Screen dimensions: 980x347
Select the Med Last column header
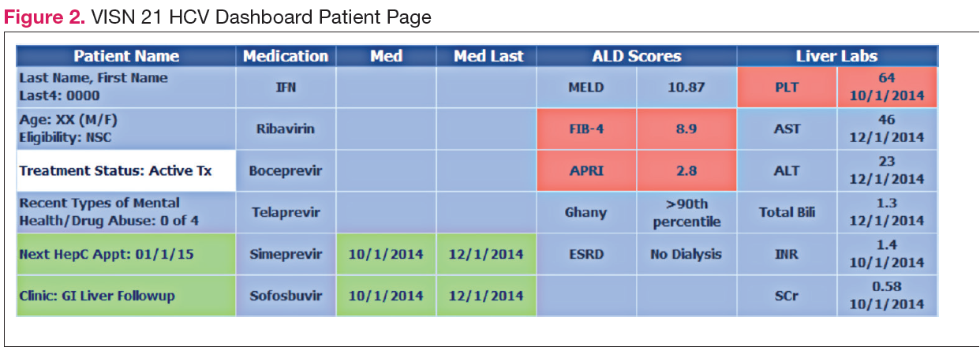point(485,56)
